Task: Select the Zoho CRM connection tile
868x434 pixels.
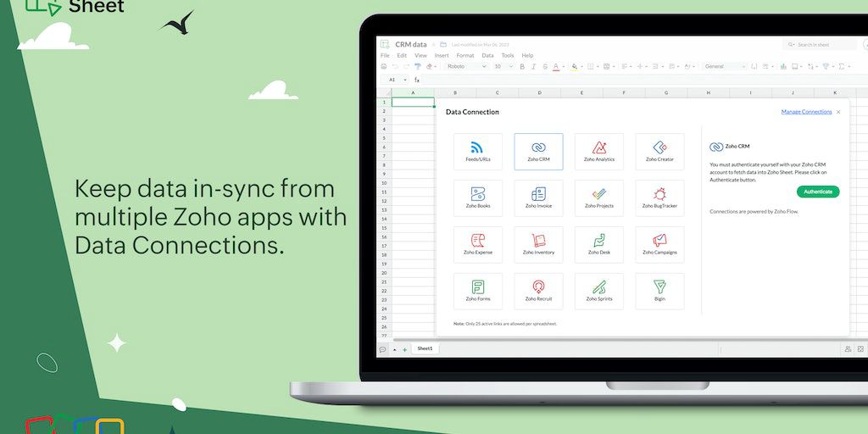Action: [538, 151]
